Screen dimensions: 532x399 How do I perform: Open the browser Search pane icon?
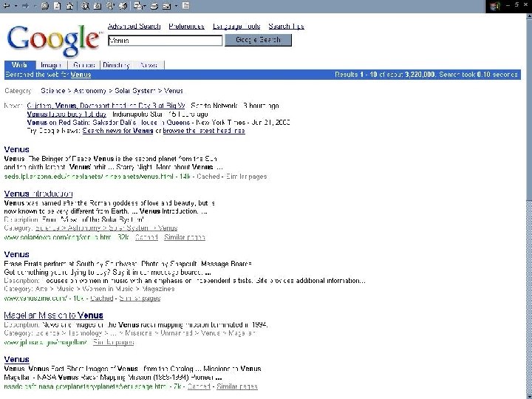(x=85, y=5)
